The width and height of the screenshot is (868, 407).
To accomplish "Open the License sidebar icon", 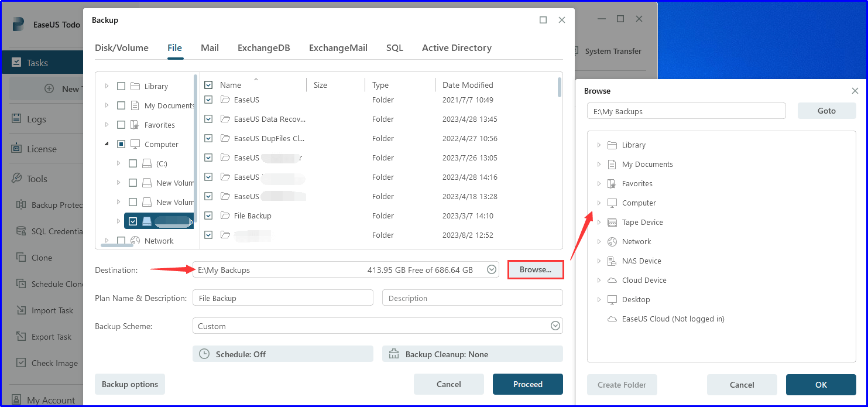I will [16, 149].
